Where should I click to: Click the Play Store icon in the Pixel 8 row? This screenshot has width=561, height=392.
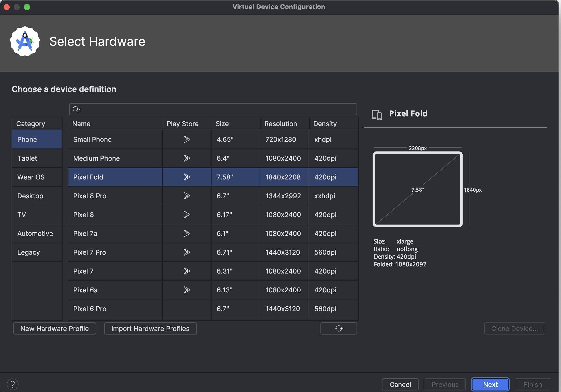pos(187,215)
